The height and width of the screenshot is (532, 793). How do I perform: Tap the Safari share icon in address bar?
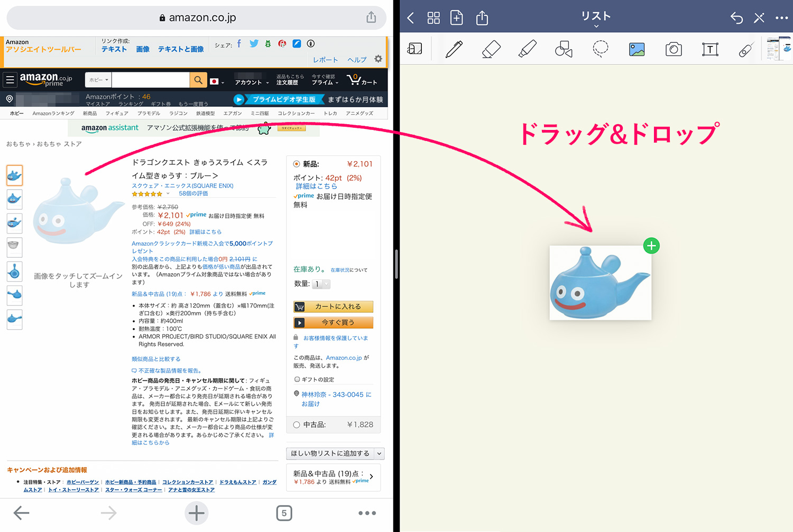pos(371,17)
